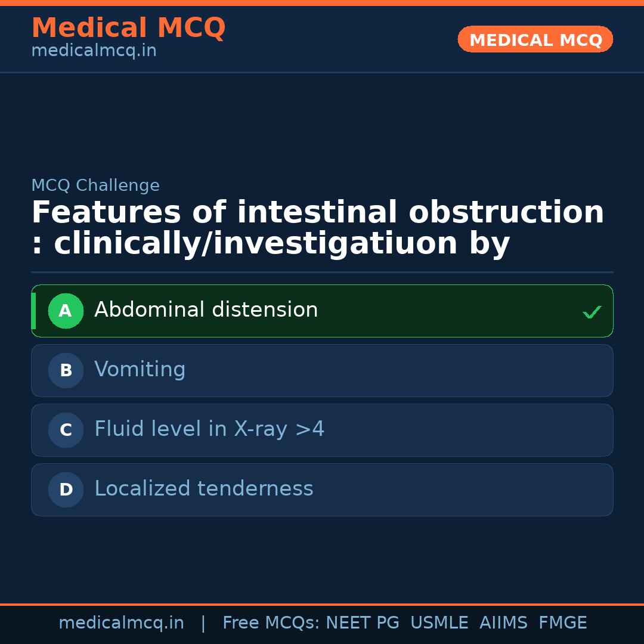Click the green A option circle
This screenshot has height=644, width=644.
coord(66,311)
